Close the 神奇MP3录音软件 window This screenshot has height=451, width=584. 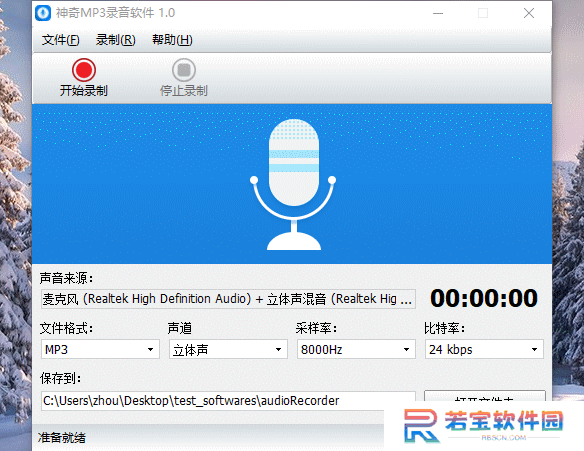coord(529,13)
